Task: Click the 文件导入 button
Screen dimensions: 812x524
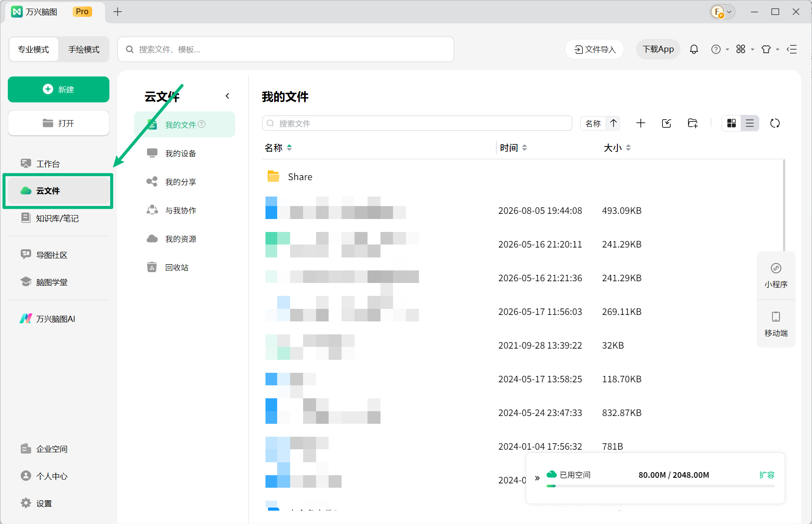Action: 595,49
